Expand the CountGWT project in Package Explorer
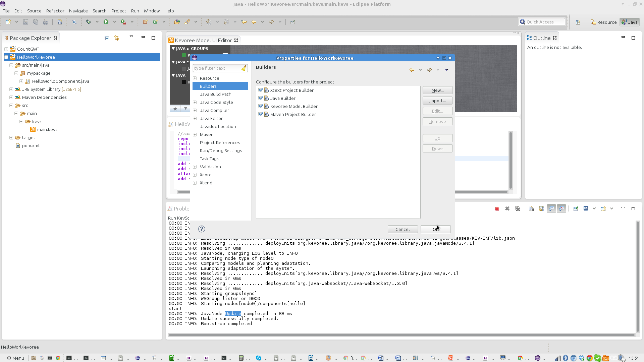This screenshot has height=362, width=644. click(6, 49)
